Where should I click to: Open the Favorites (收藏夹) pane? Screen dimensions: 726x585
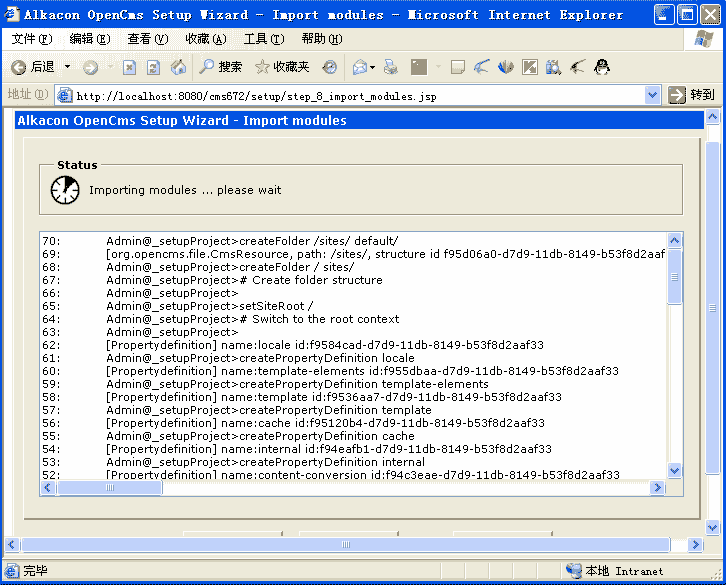tap(282, 67)
